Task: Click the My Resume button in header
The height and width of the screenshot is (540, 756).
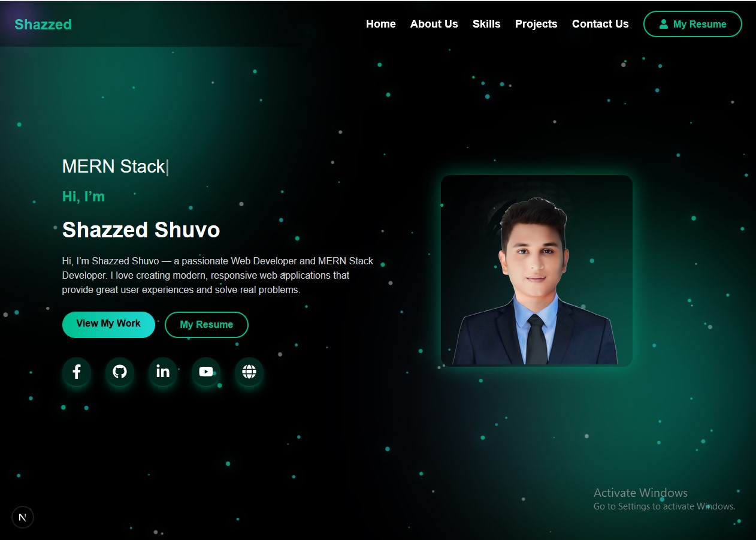Action: 693,24
